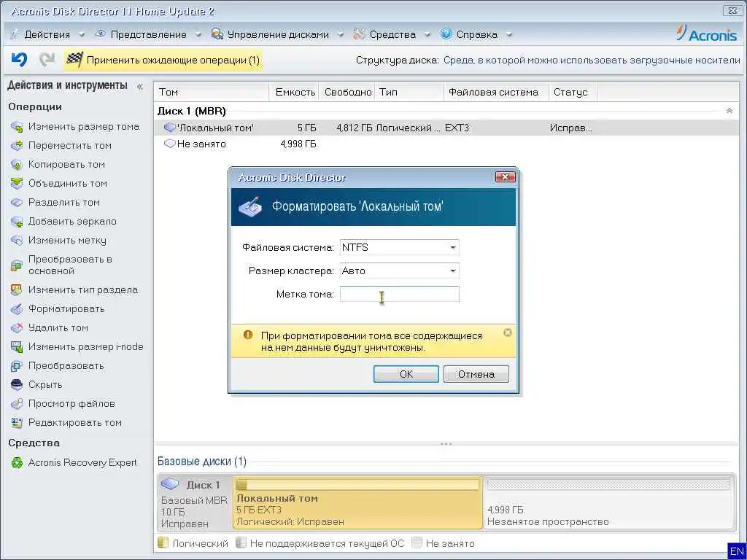Image resolution: width=747 pixels, height=560 pixels.
Task: Click the checkered flag apply icon
Action: (x=74, y=60)
